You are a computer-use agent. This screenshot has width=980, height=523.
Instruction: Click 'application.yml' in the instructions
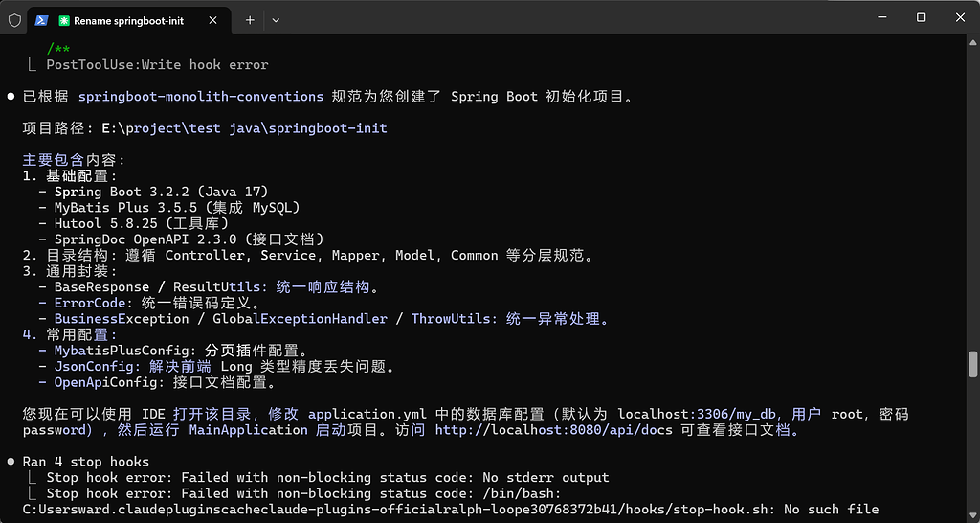click(x=367, y=415)
